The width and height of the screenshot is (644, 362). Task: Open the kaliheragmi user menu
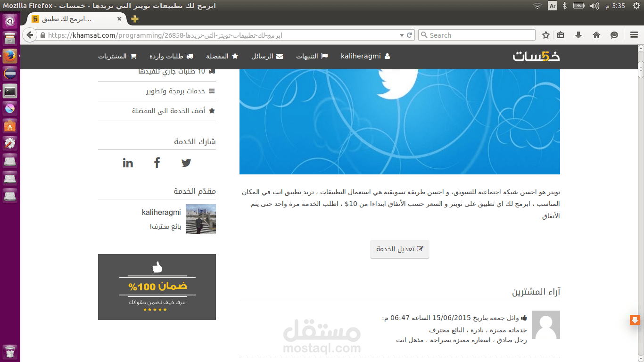click(365, 56)
